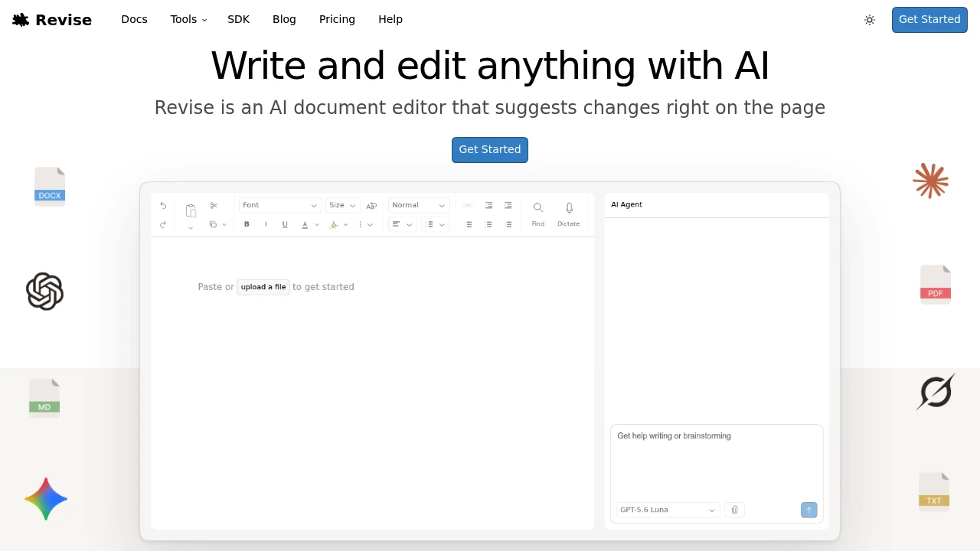Click the Cut scissors icon
Viewport: 980px width, 551px height.
[214, 205]
